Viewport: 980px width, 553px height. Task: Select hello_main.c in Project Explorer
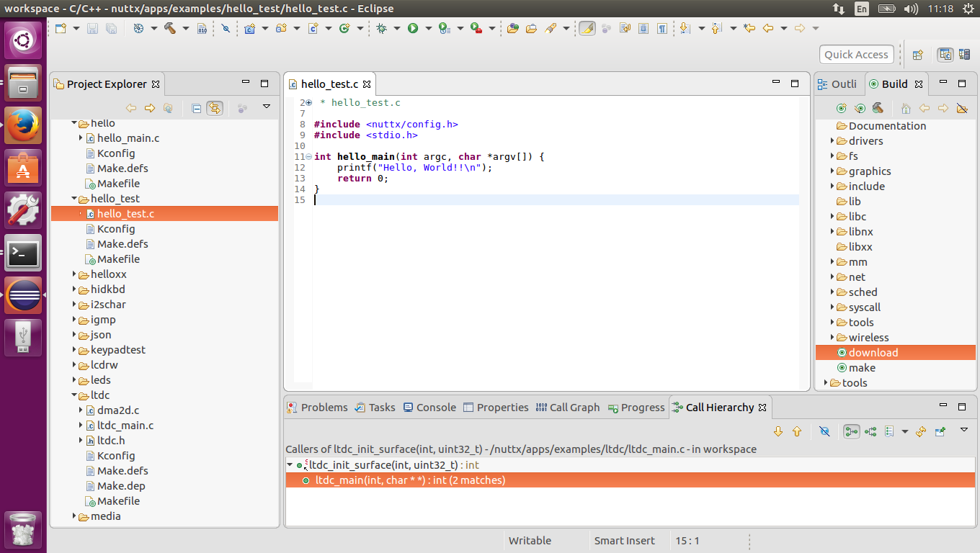[128, 138]
